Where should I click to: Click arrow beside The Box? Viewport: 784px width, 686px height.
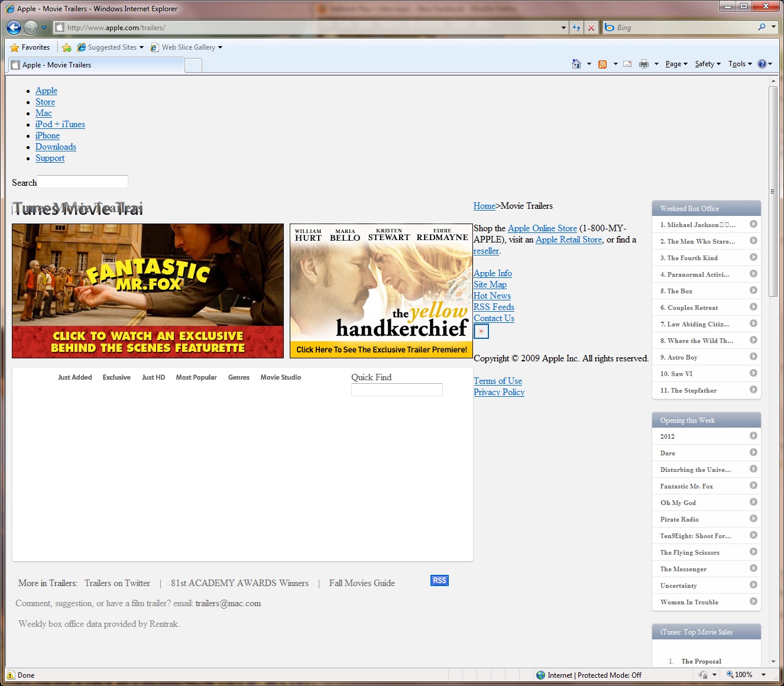click(x=753, y=290)
